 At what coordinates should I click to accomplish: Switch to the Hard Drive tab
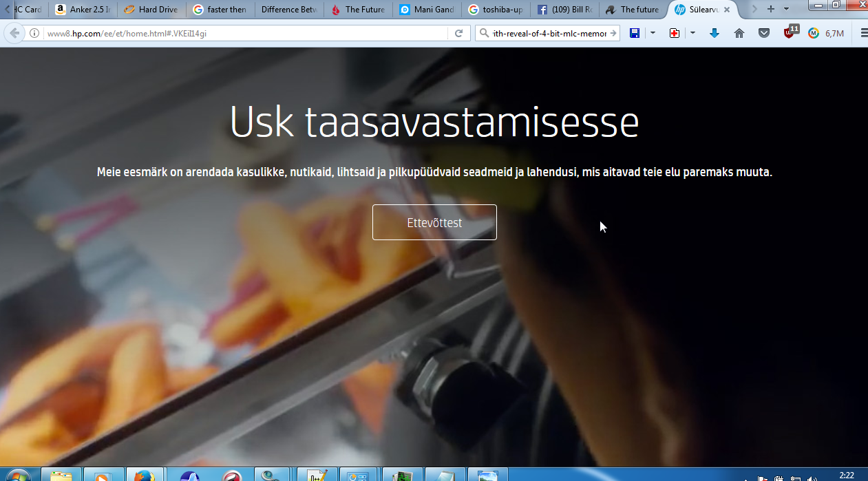click(x=151, y=10)
